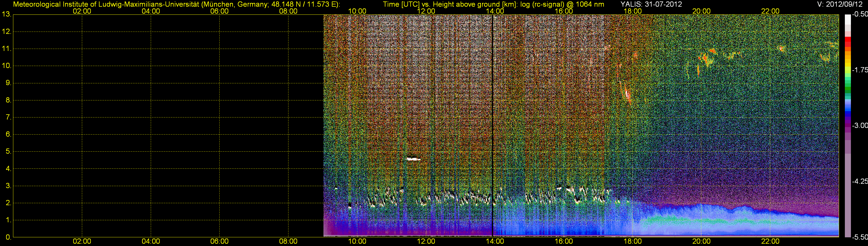
Task: Click the 22:00 label on the top time axis
Action: (x=770, y=11)
